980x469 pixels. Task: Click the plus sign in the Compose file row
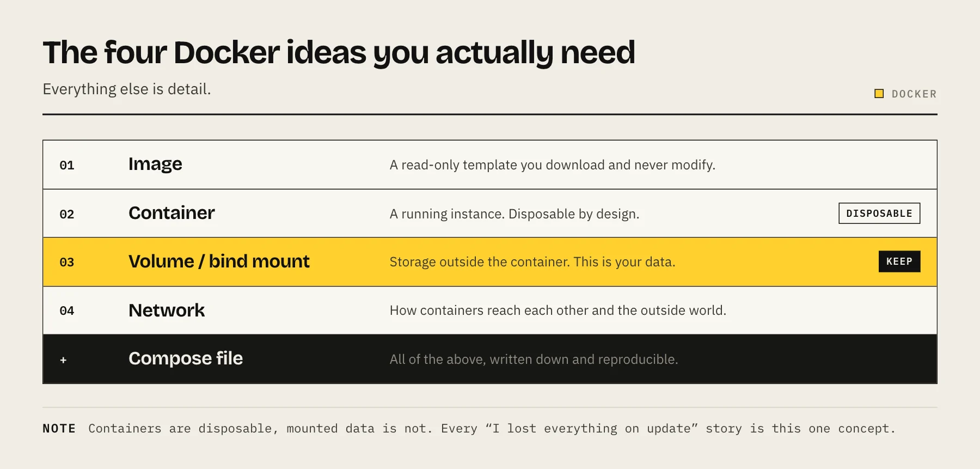click(63, 360)
